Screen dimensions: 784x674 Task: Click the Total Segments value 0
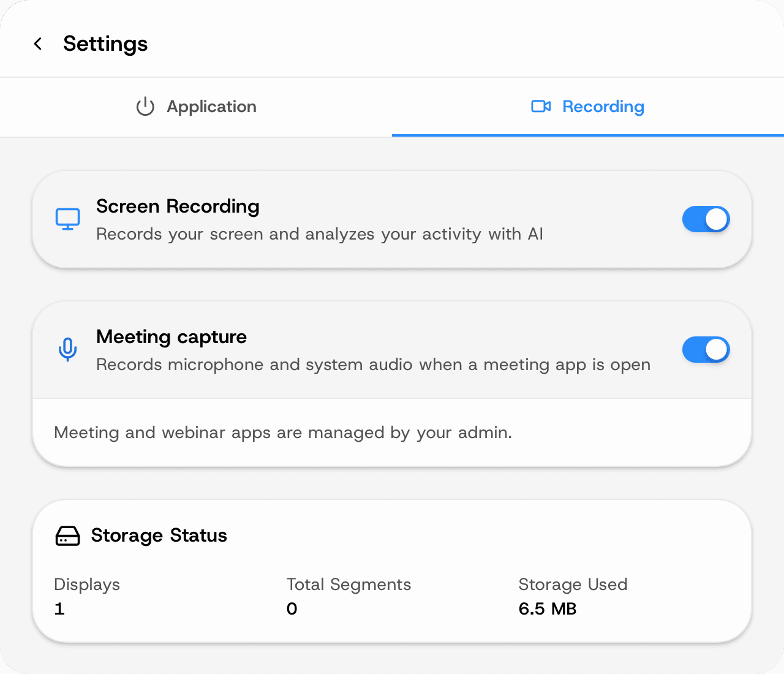[x=292, y=609]
